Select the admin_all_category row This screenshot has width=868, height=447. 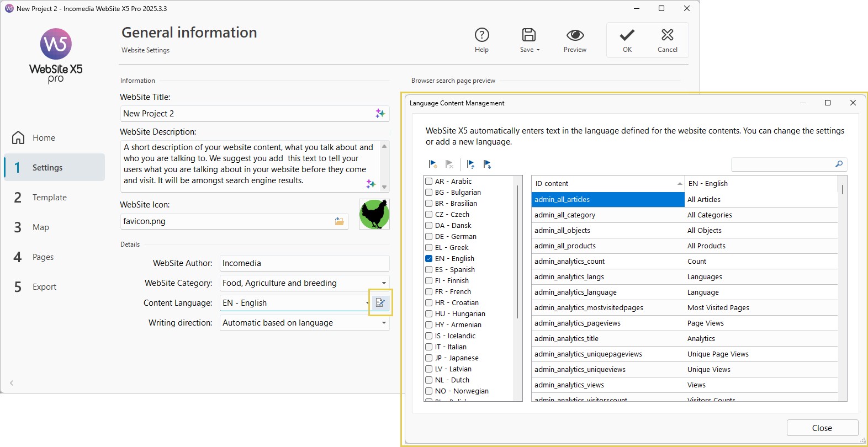pyautogui.click(x=684, y=215)
